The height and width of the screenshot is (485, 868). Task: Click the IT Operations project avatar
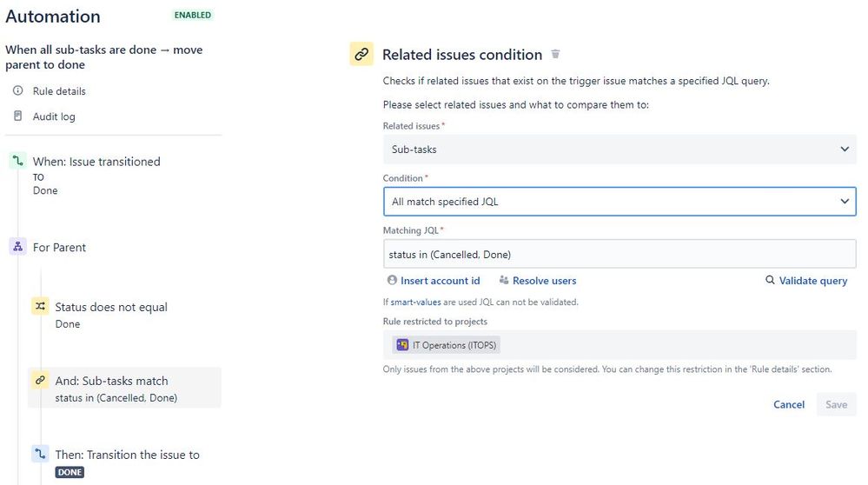pos(402,345)
